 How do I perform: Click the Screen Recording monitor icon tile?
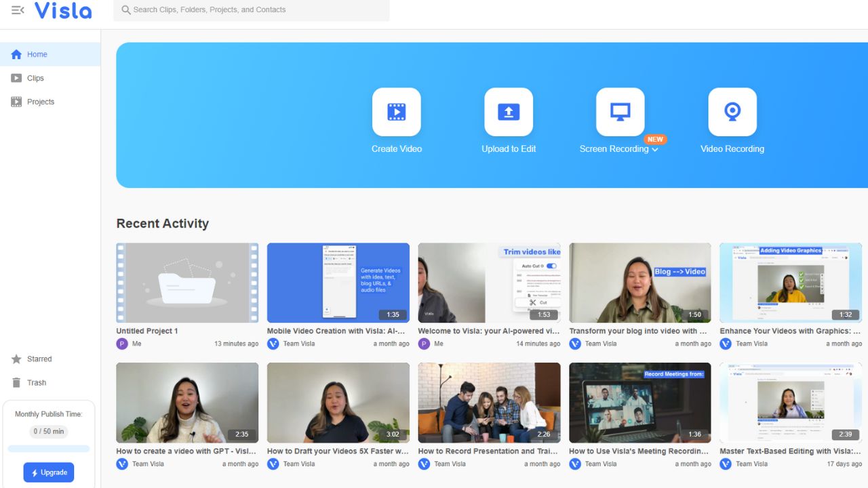[620, 112]
